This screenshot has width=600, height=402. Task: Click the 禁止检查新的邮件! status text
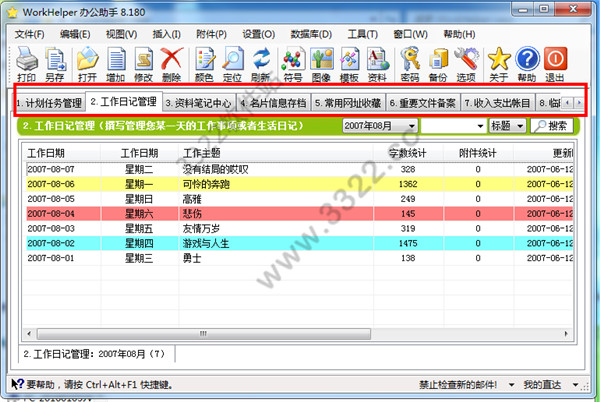coord(458,385)
